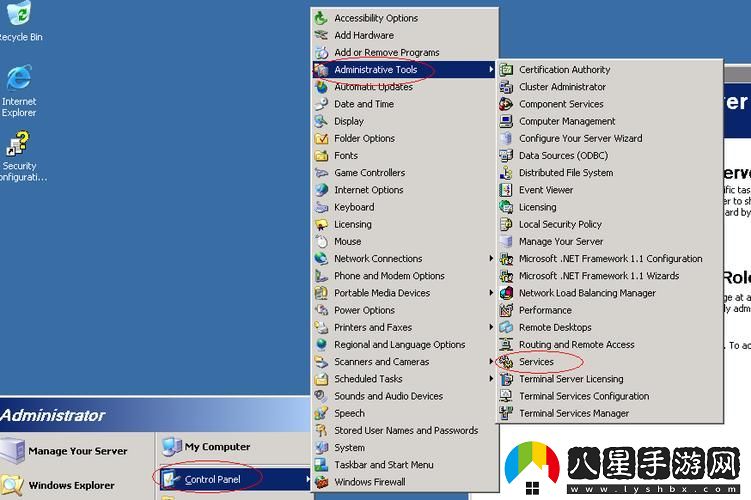
Task: Click the My Computer icon in Start menu
Action: 171,447
